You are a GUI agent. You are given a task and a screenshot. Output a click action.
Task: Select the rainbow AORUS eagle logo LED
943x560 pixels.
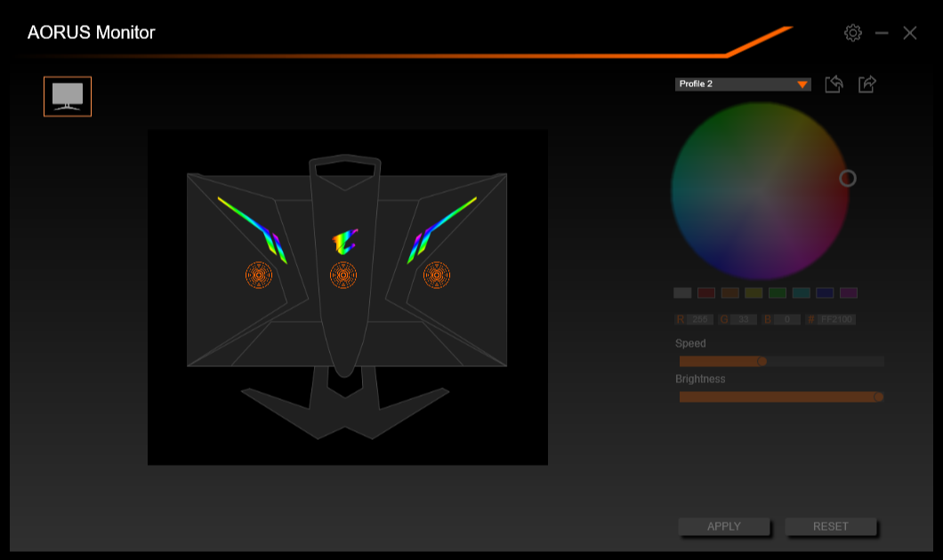point(344,242)
